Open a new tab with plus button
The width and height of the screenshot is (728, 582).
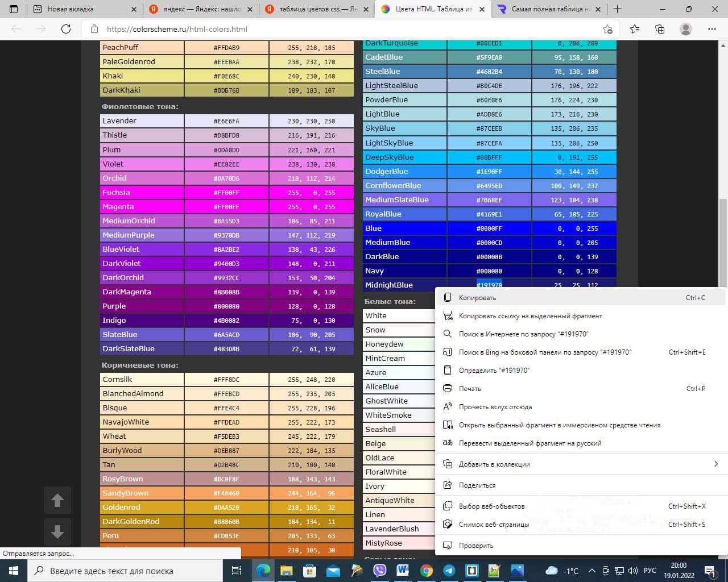pos(617,9)
